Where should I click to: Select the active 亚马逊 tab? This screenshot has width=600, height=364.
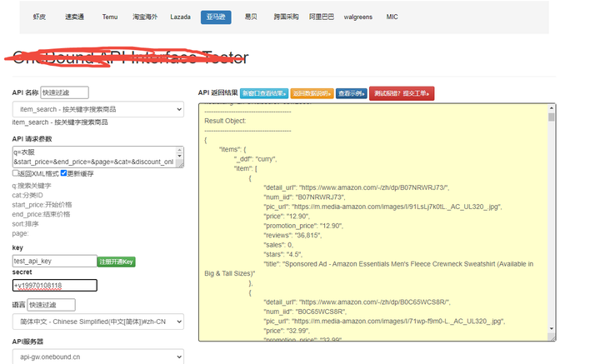coord(216,17)
